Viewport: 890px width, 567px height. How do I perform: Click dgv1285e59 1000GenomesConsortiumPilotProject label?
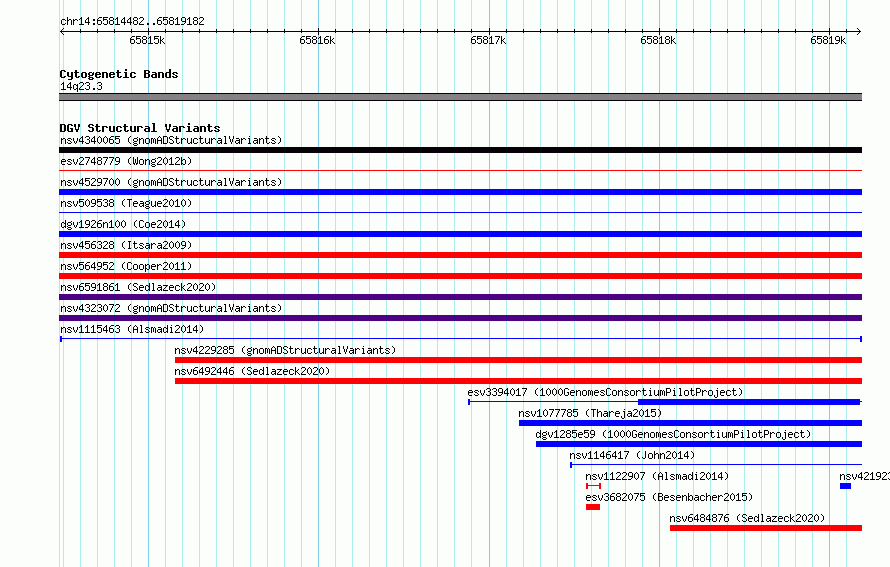(673, 434)
